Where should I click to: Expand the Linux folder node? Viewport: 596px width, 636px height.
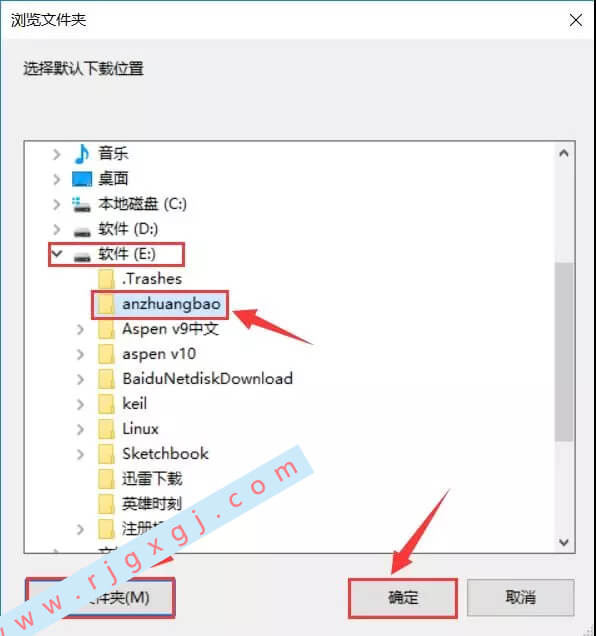click(x=80, y=429)
